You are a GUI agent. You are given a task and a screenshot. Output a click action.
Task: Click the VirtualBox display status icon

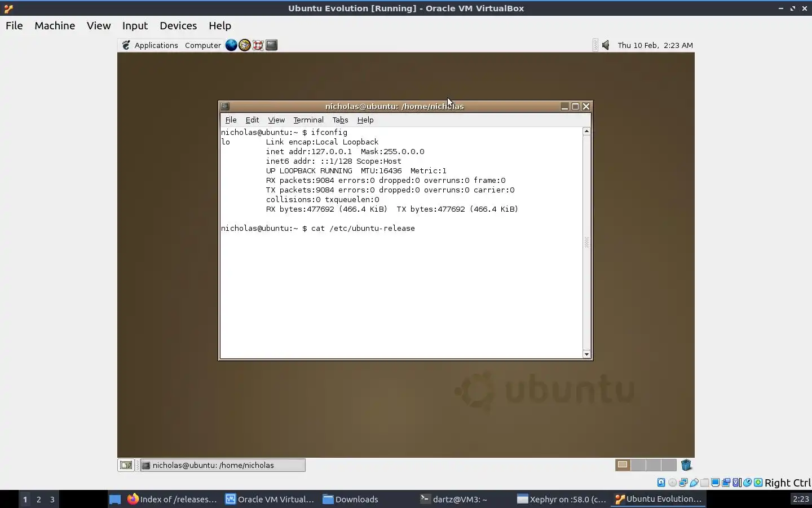[715, 483]
